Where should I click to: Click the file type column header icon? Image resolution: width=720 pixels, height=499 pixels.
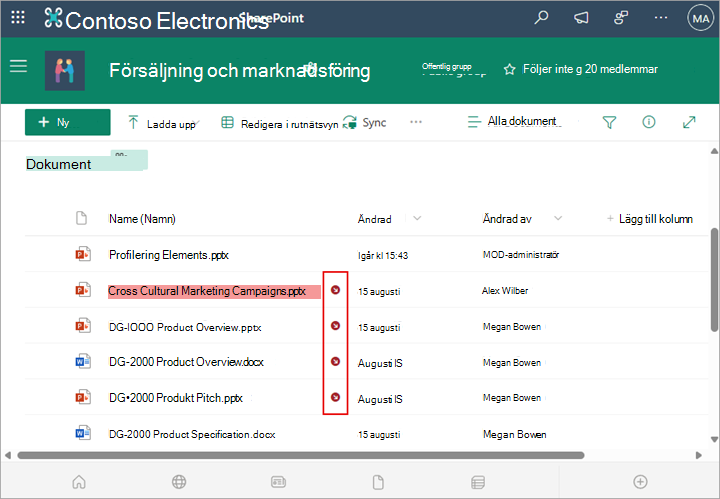(x=81, y=218)
